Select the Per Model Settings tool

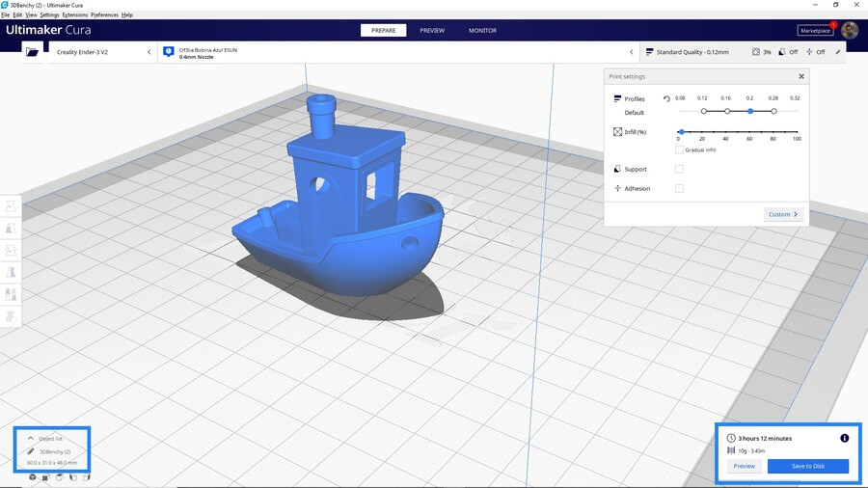click(x=11, y=294)
